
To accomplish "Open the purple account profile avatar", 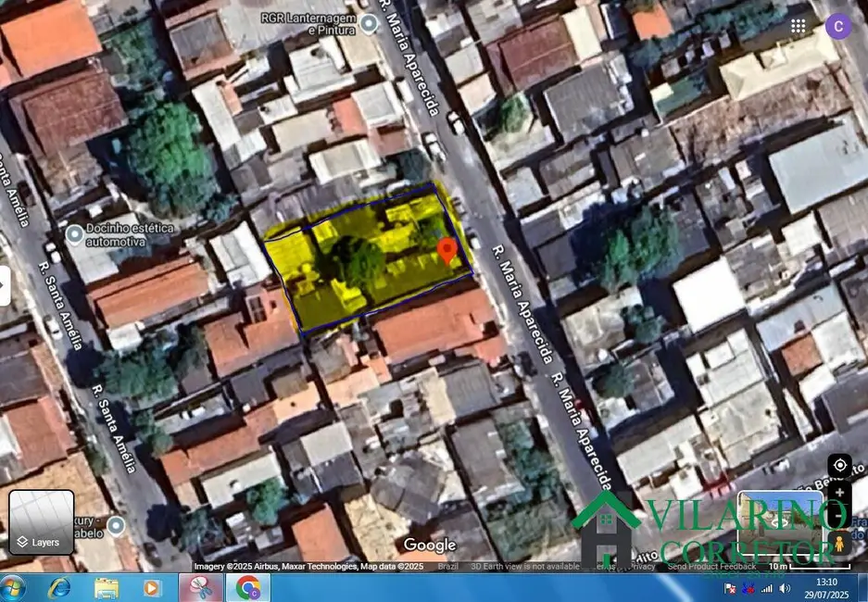I will [839, 26].
